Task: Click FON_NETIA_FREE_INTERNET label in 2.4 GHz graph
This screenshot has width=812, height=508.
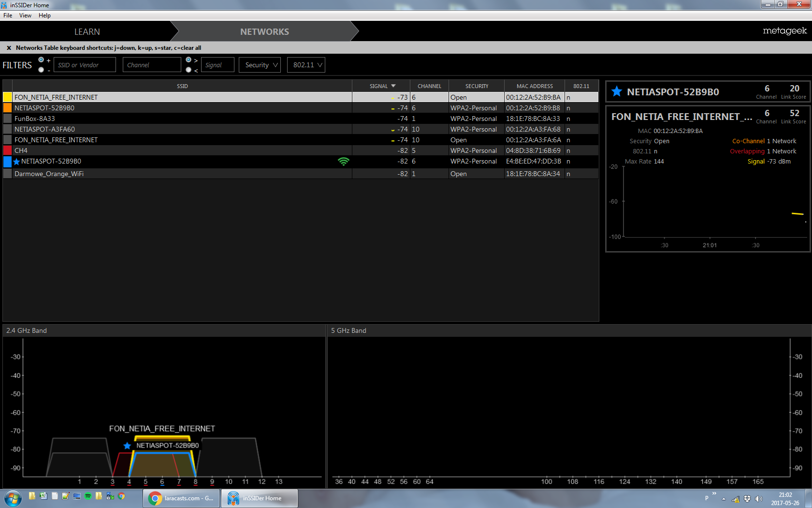Action: click(x=162, y=429)
